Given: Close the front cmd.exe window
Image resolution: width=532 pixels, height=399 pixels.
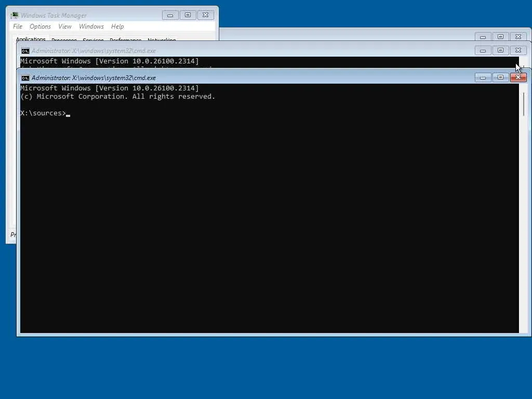Looking at the screenshot, I should click(x=518, y=77).
